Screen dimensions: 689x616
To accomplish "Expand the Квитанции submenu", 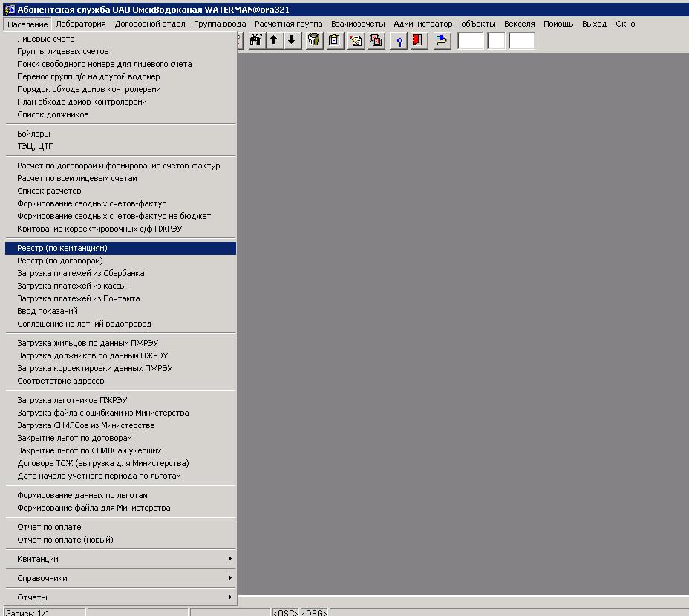I will point(120,559).
